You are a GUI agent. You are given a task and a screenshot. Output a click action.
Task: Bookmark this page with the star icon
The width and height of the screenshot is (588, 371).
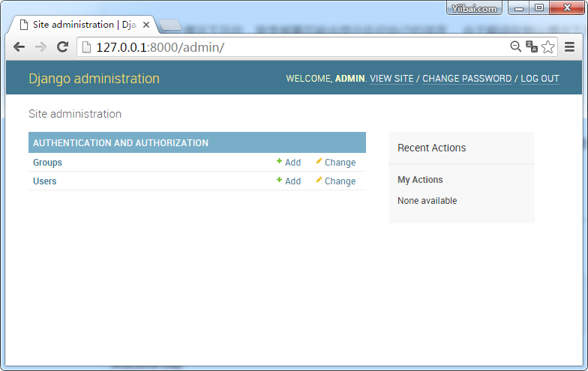(x=548, y=46)
